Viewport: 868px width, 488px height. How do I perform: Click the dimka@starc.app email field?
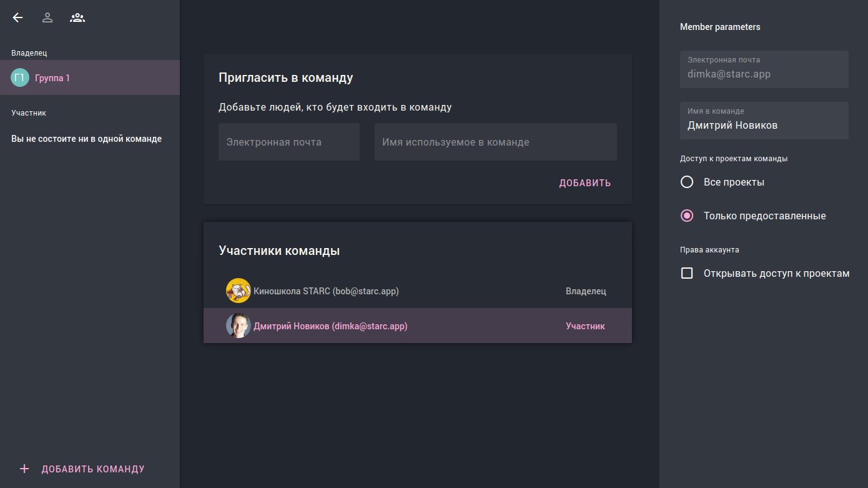[764, 74]
